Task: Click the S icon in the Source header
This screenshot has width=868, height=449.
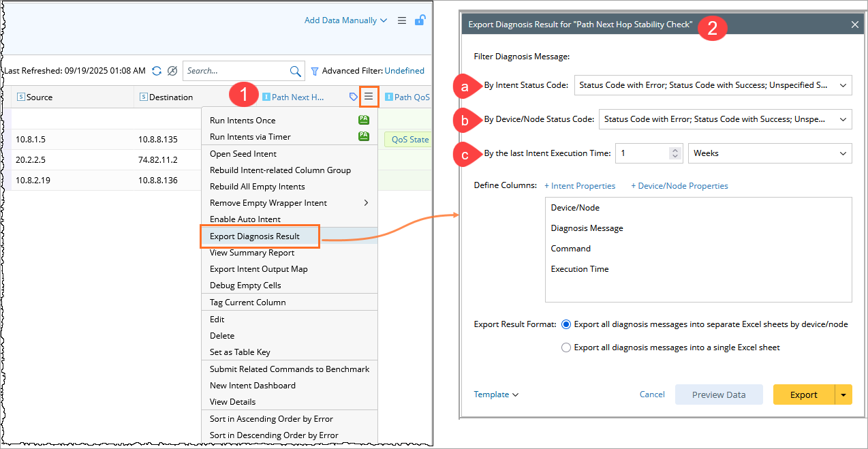Action: (x=20, y=97)
